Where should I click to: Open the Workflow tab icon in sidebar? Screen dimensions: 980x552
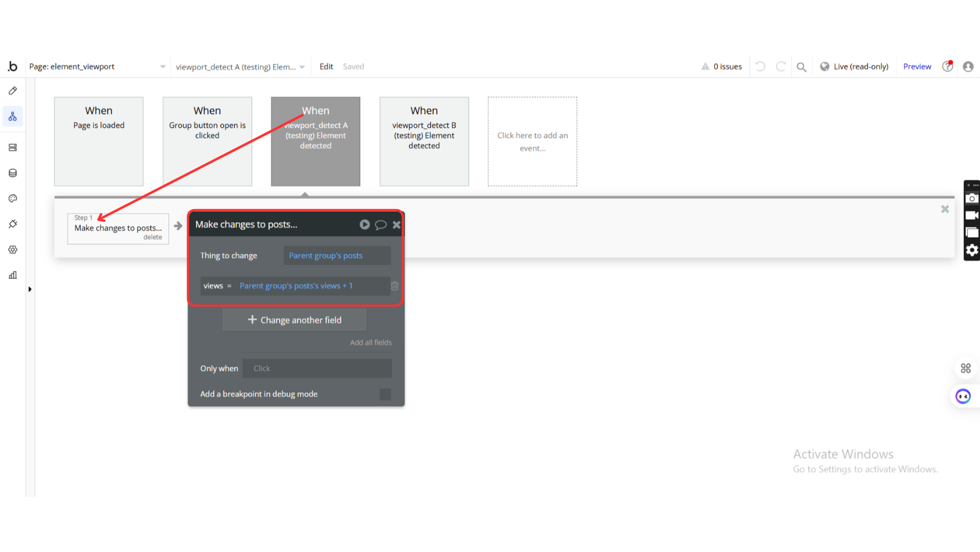point(13,116)
